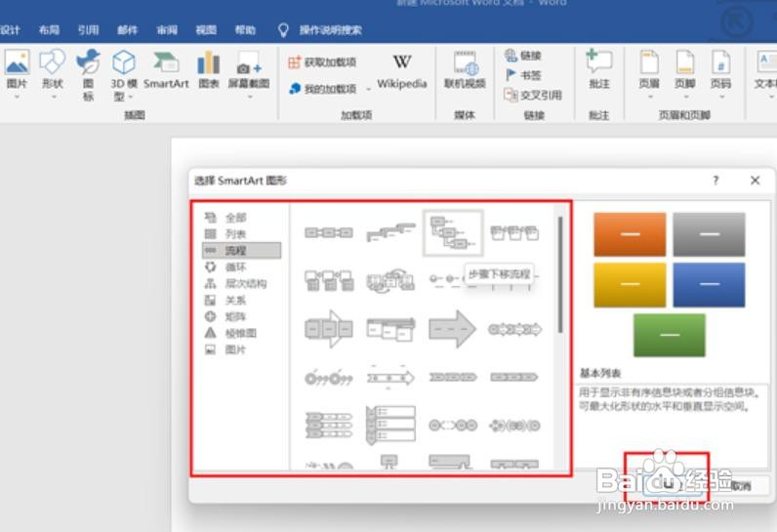The image size is (777, 532).
Task: Switch to the 邮件 ribbon tab
Action: (127, 30)
